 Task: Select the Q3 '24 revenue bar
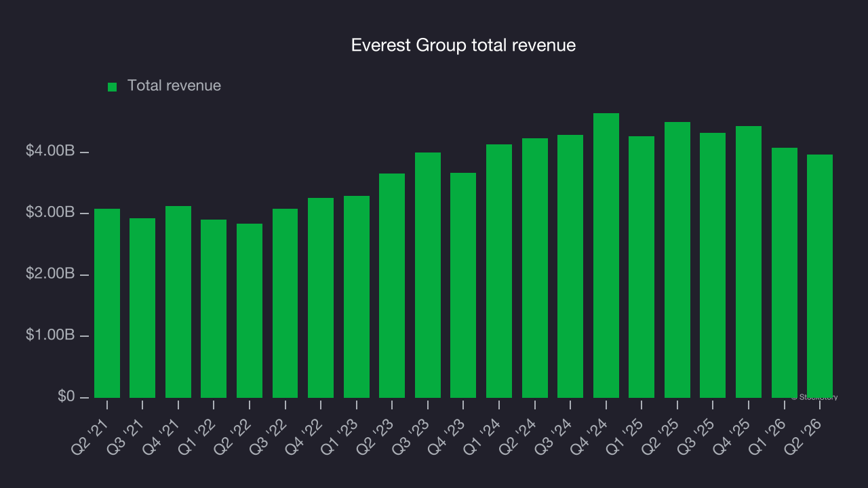coord(570,266)
